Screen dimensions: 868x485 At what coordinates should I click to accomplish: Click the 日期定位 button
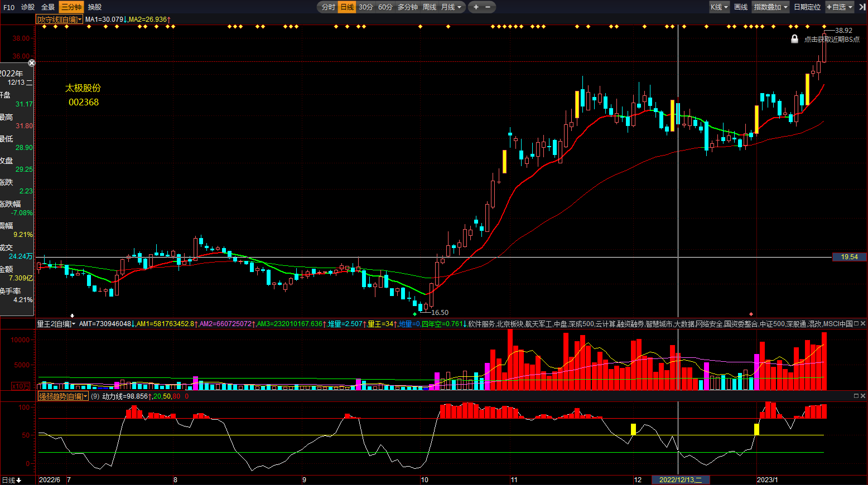coord(807,7)
